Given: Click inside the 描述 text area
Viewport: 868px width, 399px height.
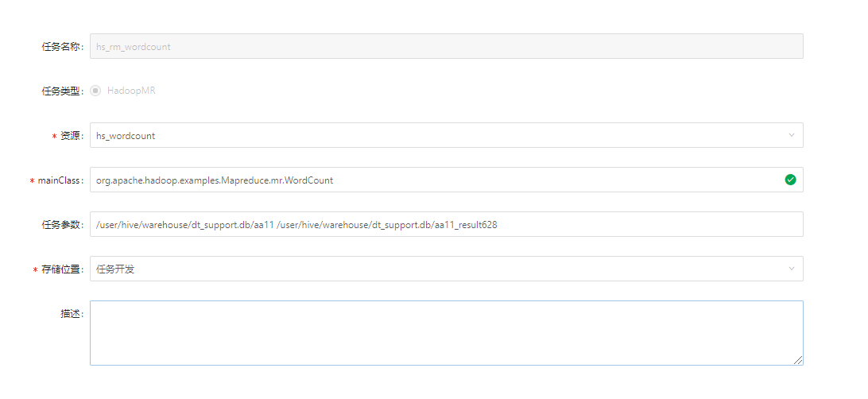Looking at the screenshot, I should pos(446,333).
